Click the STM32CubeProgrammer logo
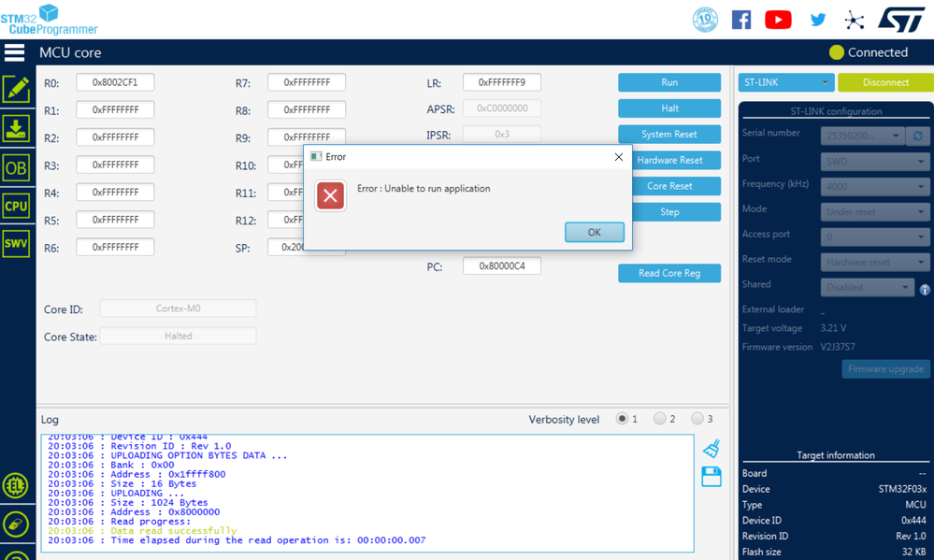Image resolution: width=934 pixels, height=560 pixels. (49, 20)
